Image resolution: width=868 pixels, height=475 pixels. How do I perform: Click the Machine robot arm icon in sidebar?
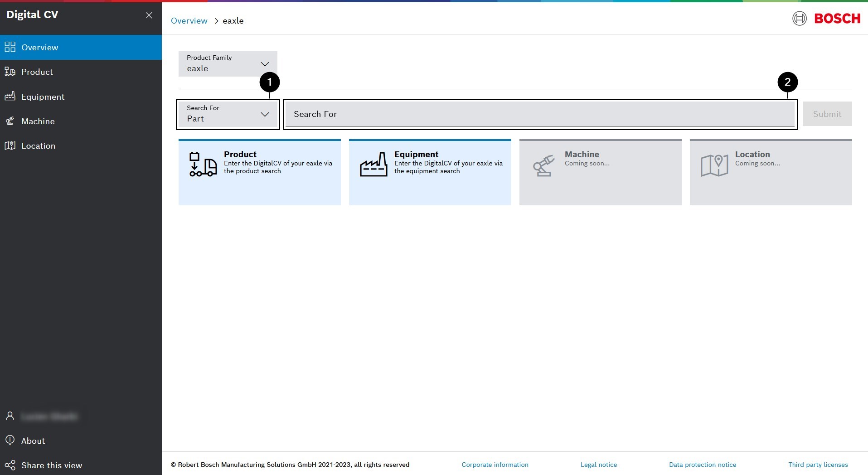[10, 121]
